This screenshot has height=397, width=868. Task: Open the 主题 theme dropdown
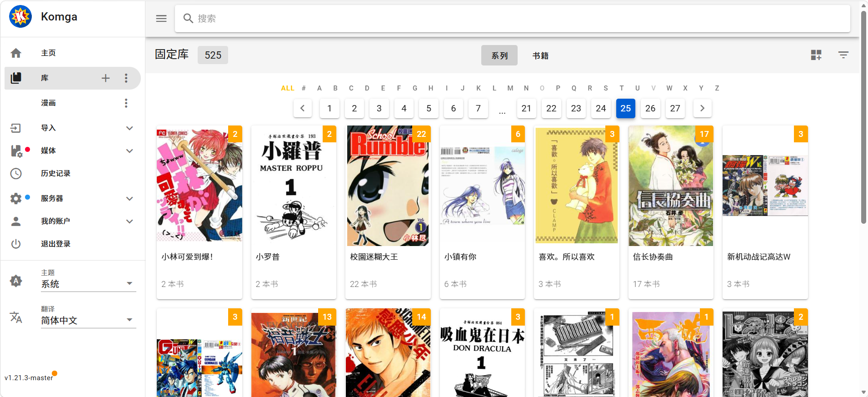[x=88, y=284]
